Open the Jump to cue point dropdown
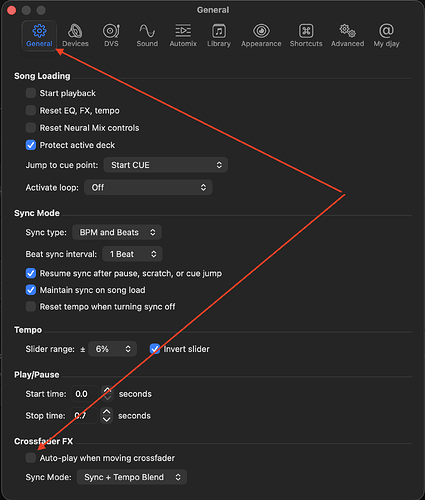 click(166, 165)
